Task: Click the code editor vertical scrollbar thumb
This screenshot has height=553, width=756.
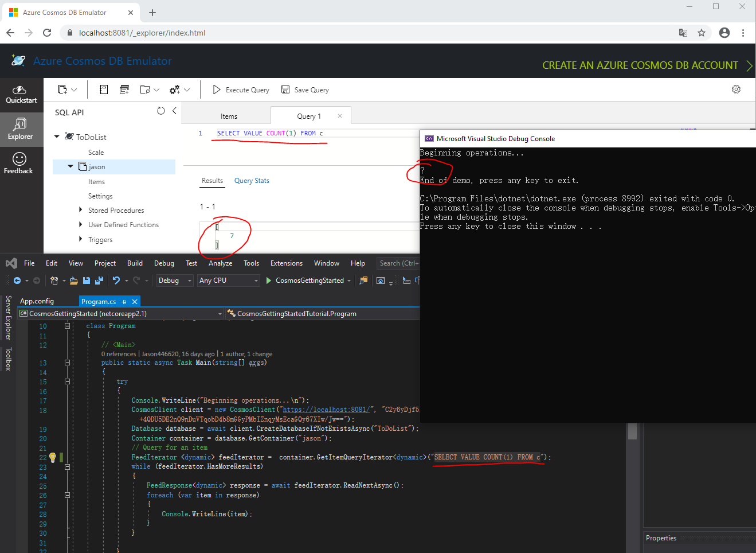Action: click(632, 431)
